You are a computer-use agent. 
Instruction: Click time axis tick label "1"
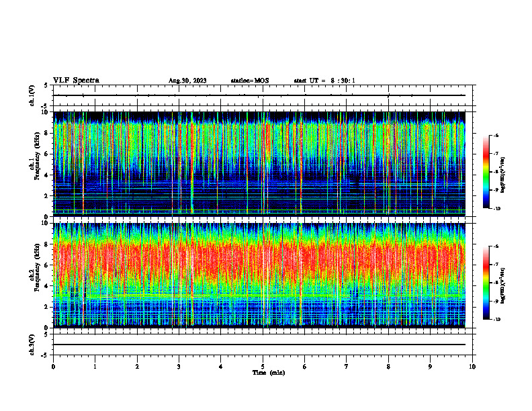(x=95, y=367)
